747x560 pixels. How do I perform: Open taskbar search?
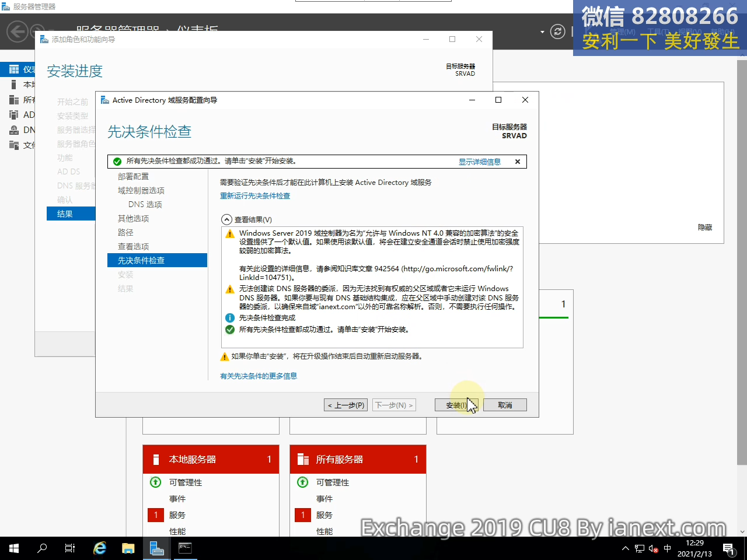click(x=42, y=548)
